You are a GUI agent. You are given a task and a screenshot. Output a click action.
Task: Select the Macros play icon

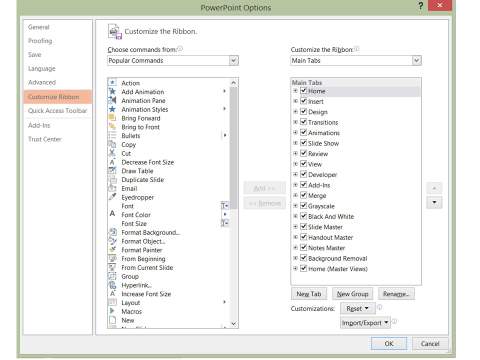(x=112, y=311)
